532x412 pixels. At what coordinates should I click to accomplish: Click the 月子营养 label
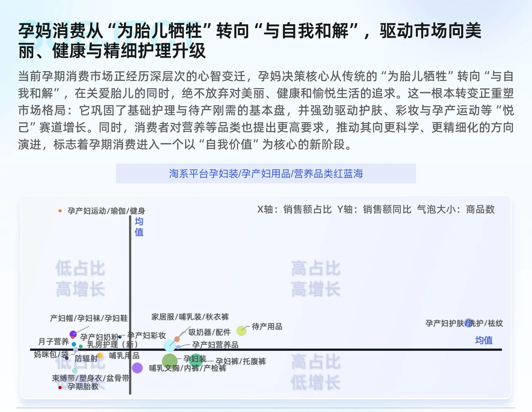point(53,341)
